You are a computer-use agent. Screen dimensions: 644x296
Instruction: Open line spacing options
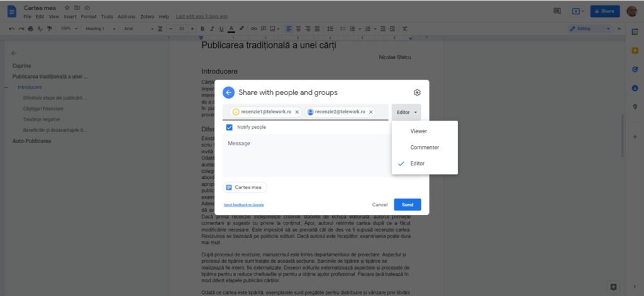click(x=330, y=29)
